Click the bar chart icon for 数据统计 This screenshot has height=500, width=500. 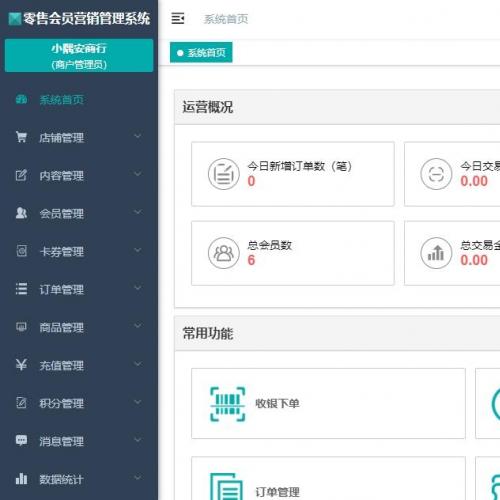[x=21, y=479]
